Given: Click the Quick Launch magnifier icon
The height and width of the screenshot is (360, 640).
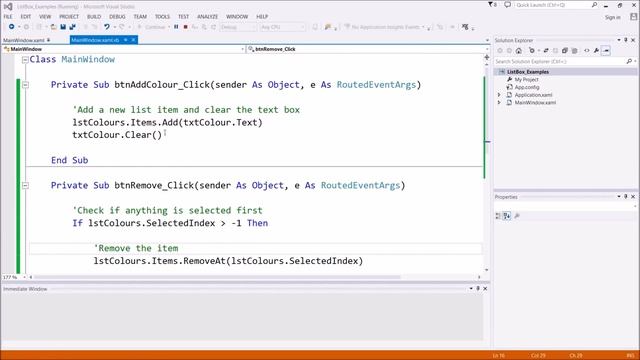Looking at the screenshot, I should click(594, 5).
